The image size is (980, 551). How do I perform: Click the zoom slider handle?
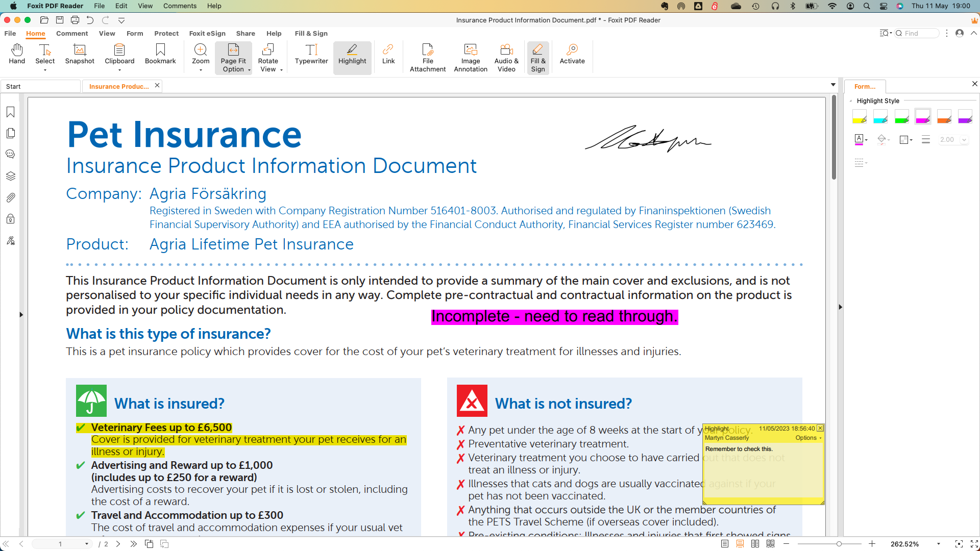tap(839, 544)
